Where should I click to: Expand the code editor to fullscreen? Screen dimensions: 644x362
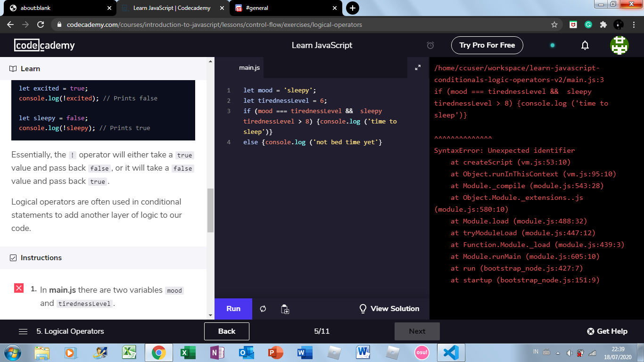[x=418, y=67]
